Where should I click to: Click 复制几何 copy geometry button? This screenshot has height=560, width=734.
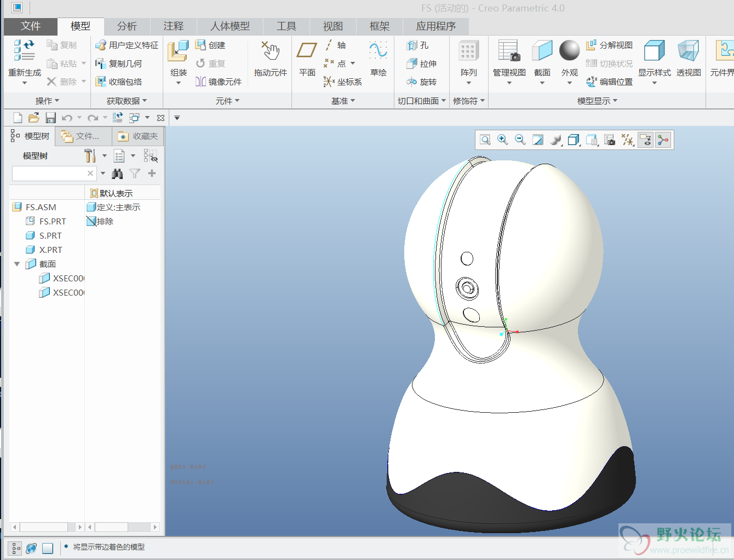pos(118,63)
